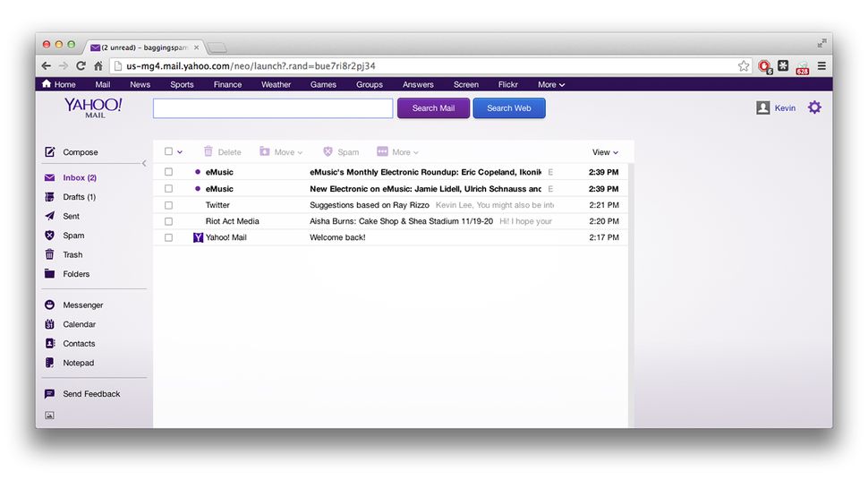Screen dimensions: 868x489
Task: Click the Notepad icon in sidebar
Action: [50, 363]
